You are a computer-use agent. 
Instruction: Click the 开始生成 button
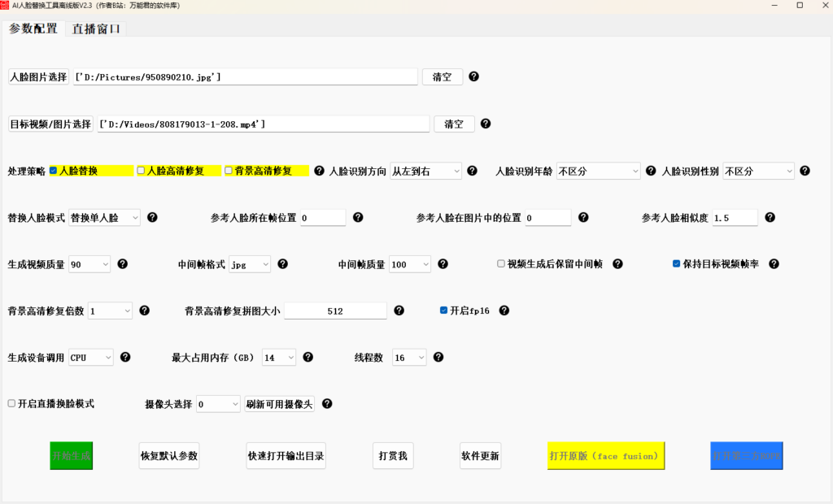point(71,456)
